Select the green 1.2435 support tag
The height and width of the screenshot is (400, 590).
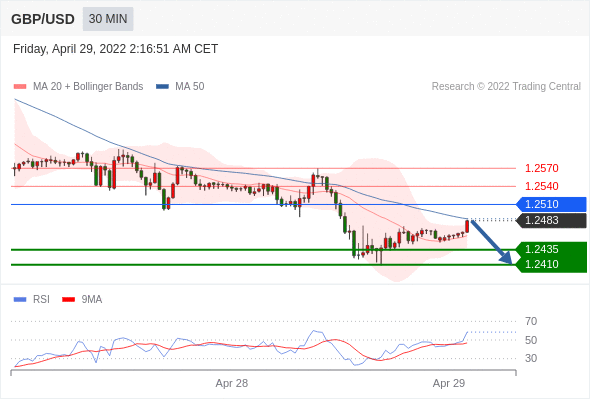click(551, 249)
